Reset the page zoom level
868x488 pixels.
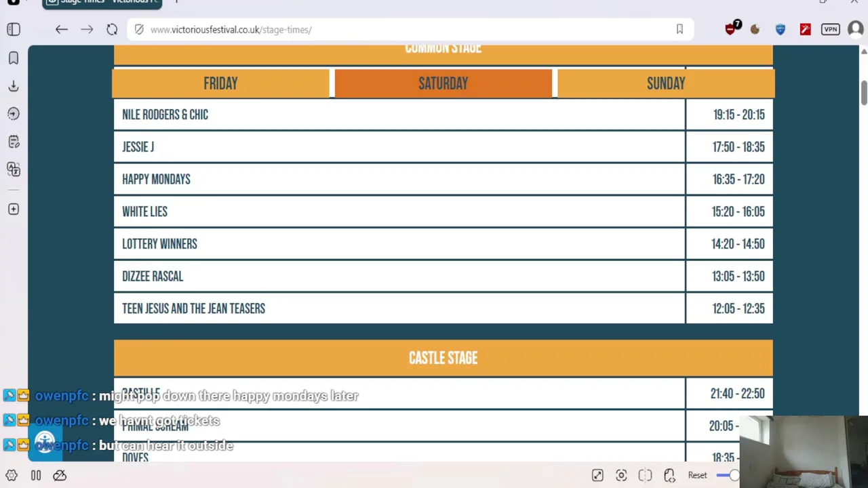click(697, 476)
